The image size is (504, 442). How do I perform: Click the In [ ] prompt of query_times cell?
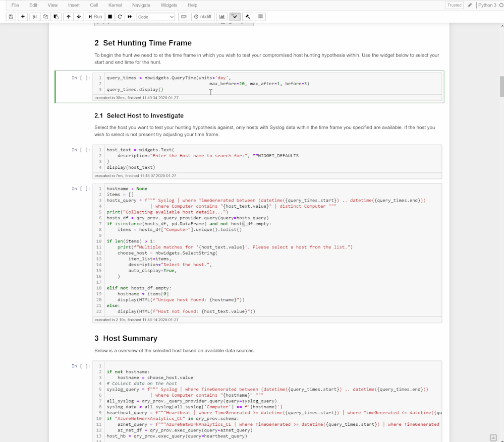[81, 78]
